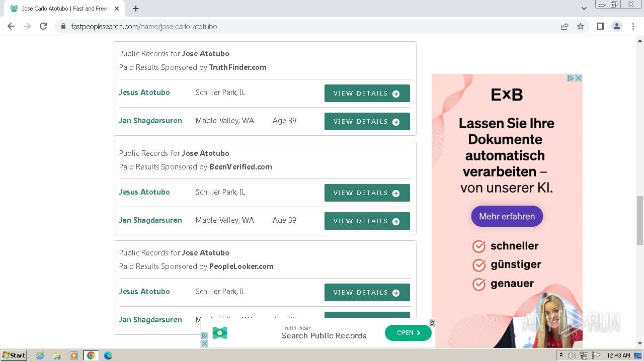Viewport: 644px width, 362px height.
Task: Open Jesus Atotubo link in TruthFinder results
Action: (144, 93)
